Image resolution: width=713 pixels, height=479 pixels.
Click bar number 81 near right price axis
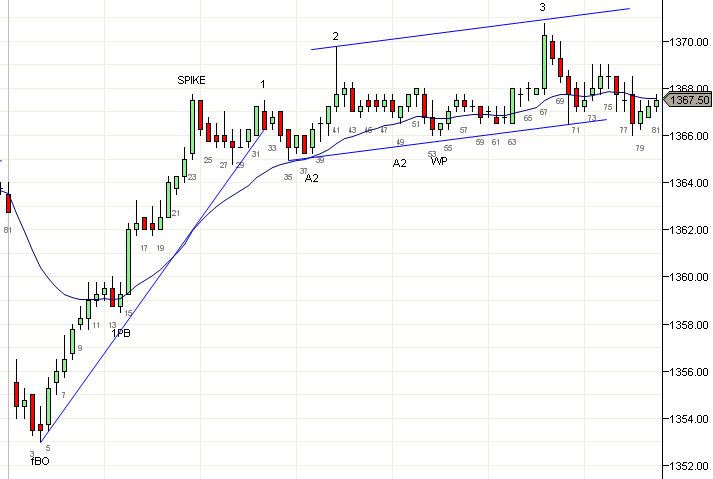[x=655, y=130]
